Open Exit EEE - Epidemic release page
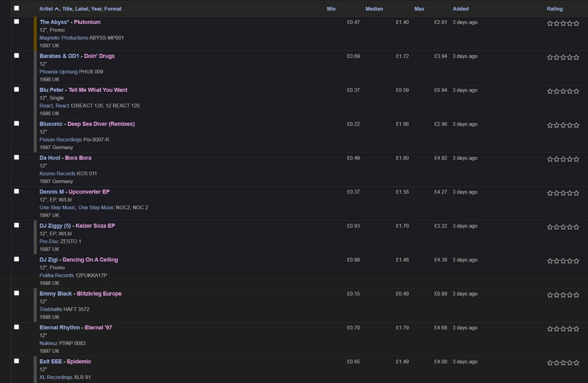This screenshot has width=588, height=383. tap(79, 361)
